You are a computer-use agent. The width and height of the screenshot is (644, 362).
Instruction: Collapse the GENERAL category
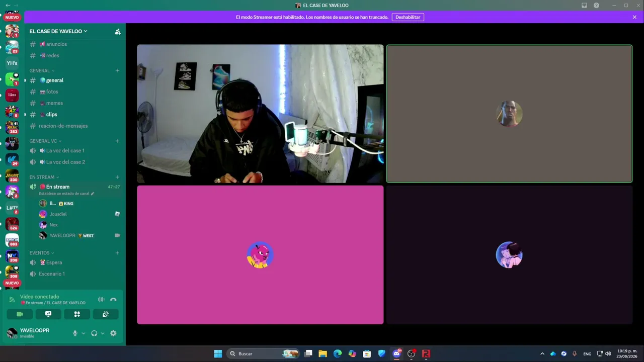tap(42, 71)
